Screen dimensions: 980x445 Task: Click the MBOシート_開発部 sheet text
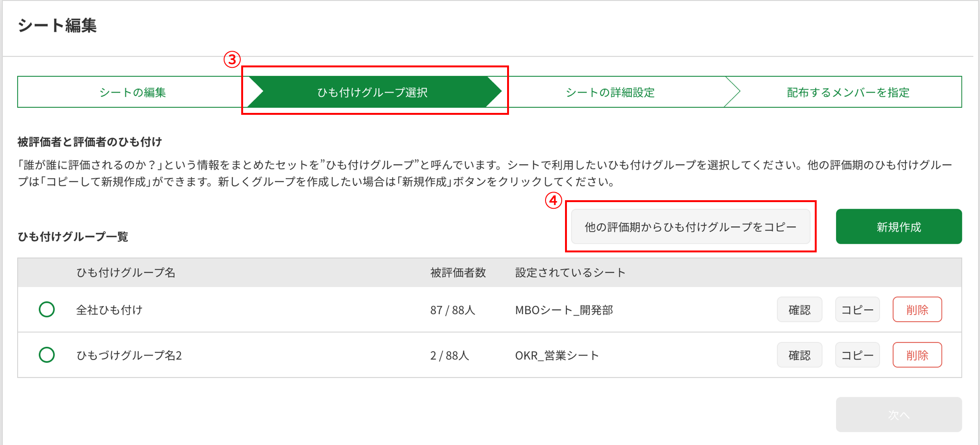pos(564,310)
